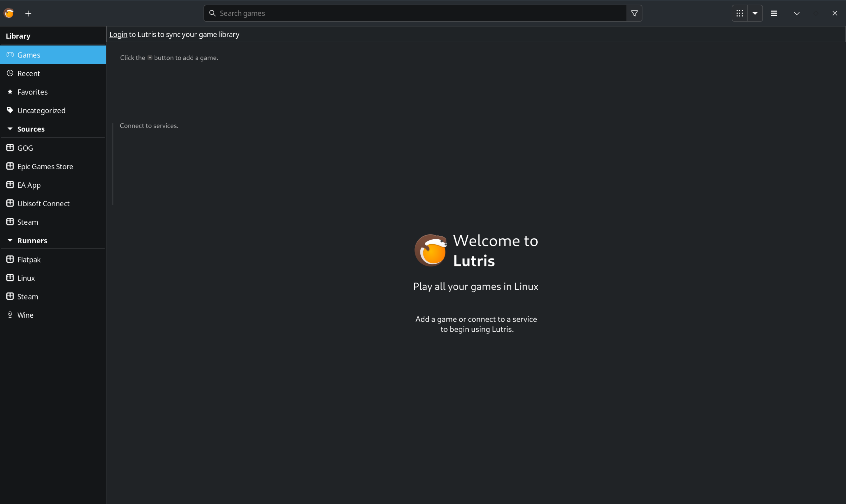846x504 pixels.
Task: Click the icon beside Ubisoft Connect
Action: coord(10,203)
